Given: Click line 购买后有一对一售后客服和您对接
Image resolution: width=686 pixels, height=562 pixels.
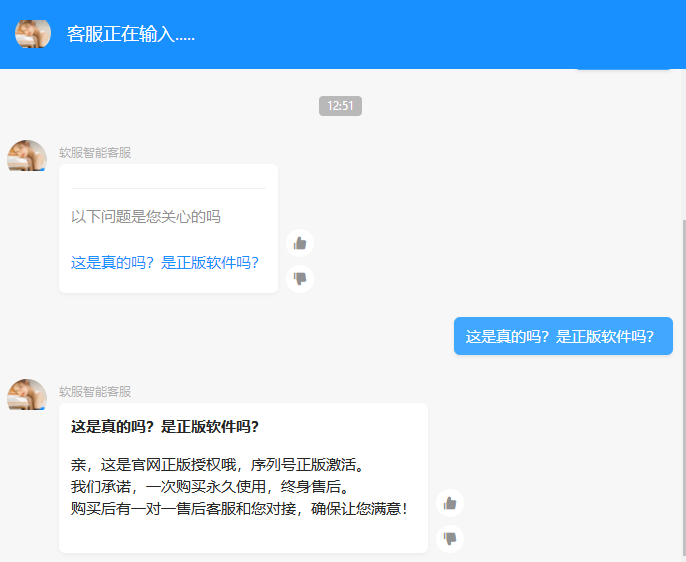Looking at the screenshot, I should click(184, 509).
